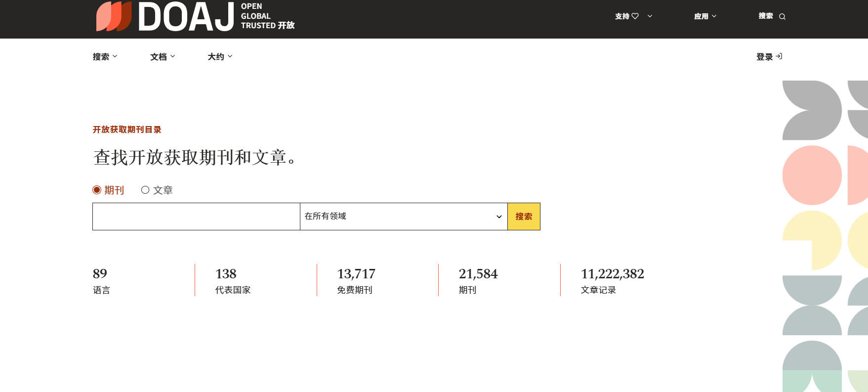This screenshot has width=868, height=392.
Task: Expand the chevron next to 支持
Action: pos(650,16)
